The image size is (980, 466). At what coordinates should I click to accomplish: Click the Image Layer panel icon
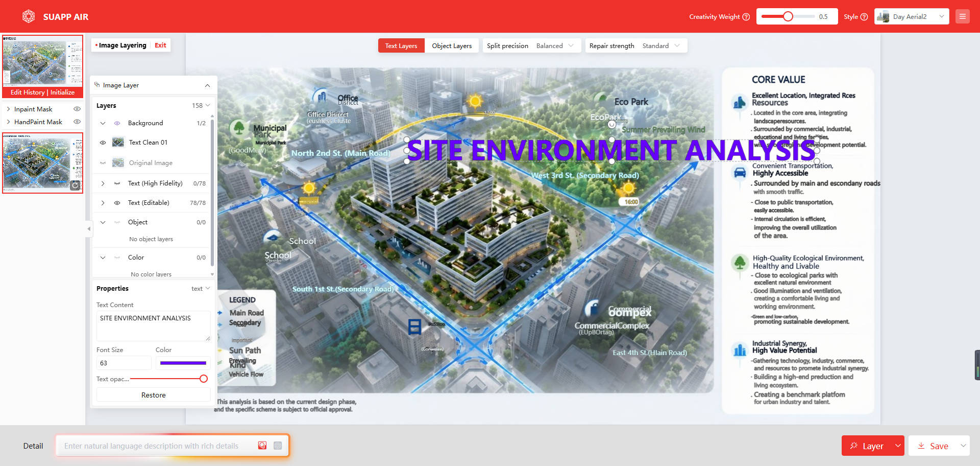point(97,85)
